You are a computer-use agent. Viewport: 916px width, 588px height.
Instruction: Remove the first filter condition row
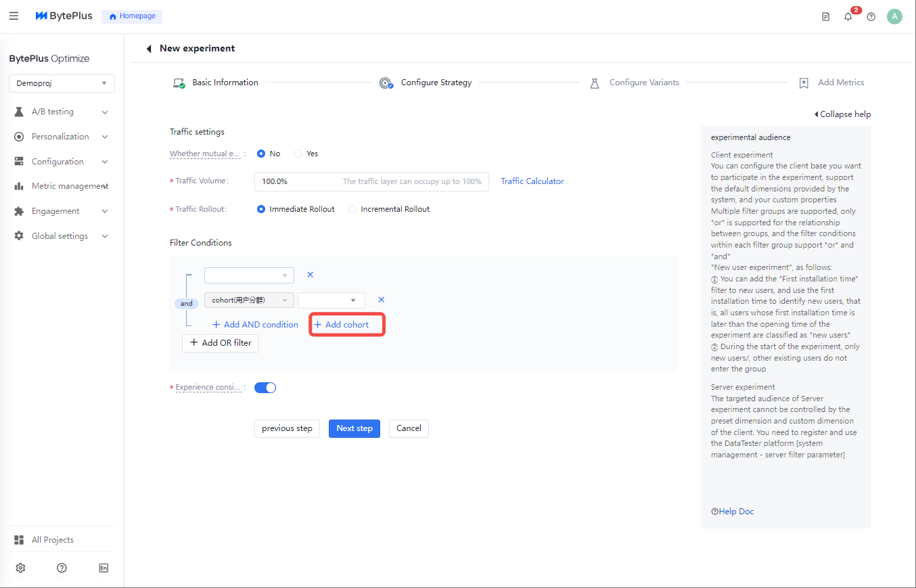(x=311, y=275)
